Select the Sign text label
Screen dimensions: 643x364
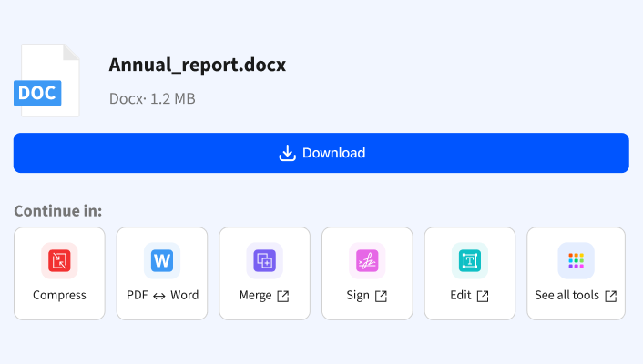coord(358,295)
